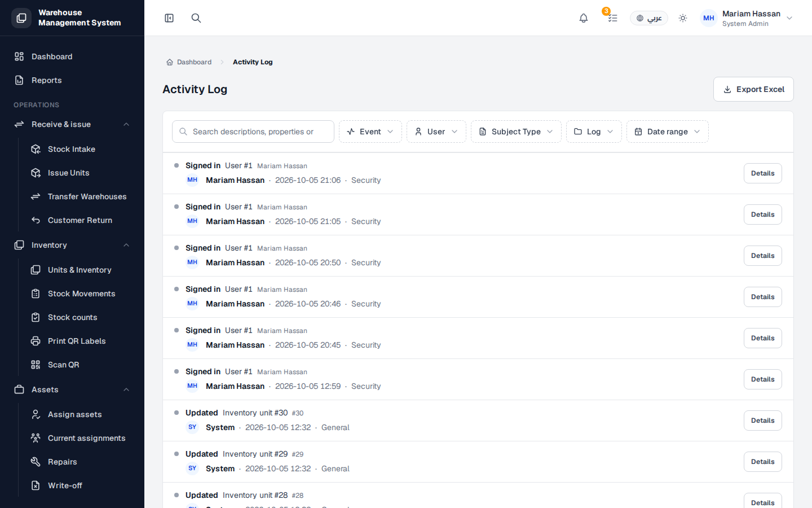Toggle the sidebar collapse icon
Screen dimensions: 812x508
click(x=169, y=18)
